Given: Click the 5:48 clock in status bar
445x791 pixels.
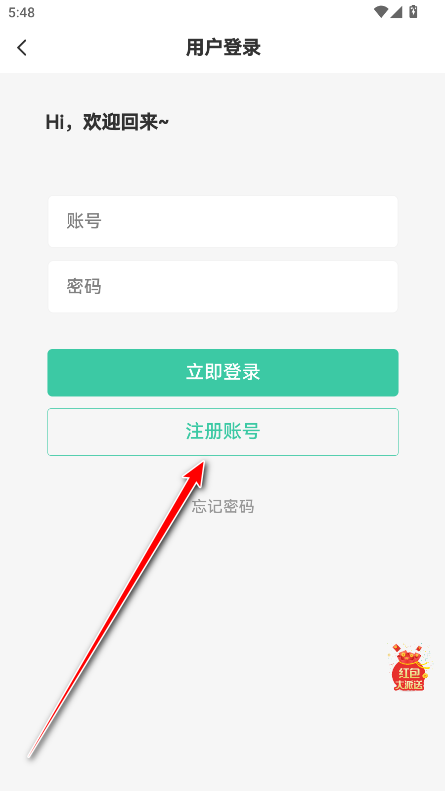Looking at the screenshot, I should click(x=22, y=12).
